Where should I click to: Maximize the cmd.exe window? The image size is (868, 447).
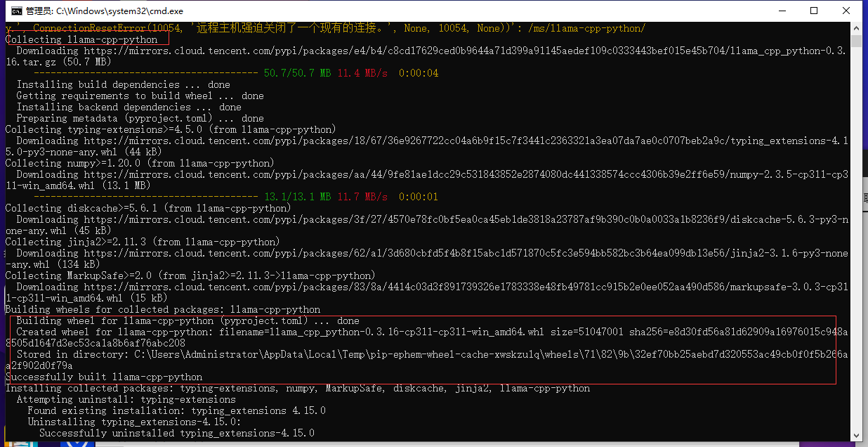point(814,11)
